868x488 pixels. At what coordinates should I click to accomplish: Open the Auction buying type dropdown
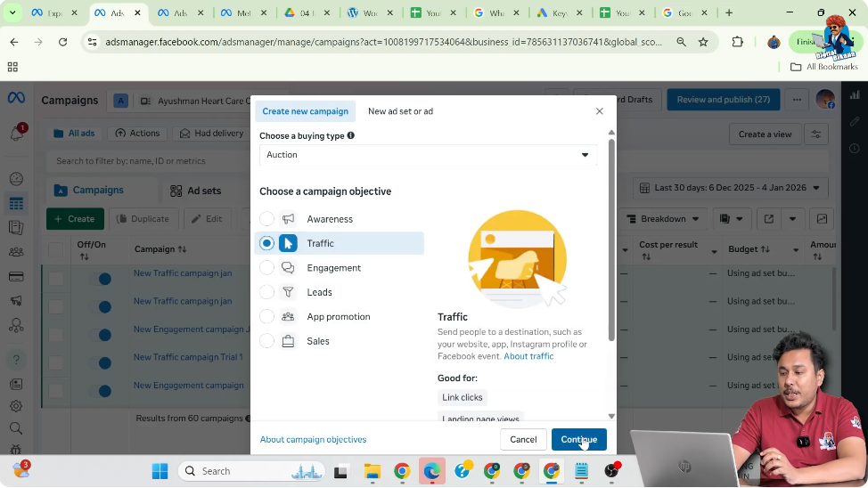[428, 155]
